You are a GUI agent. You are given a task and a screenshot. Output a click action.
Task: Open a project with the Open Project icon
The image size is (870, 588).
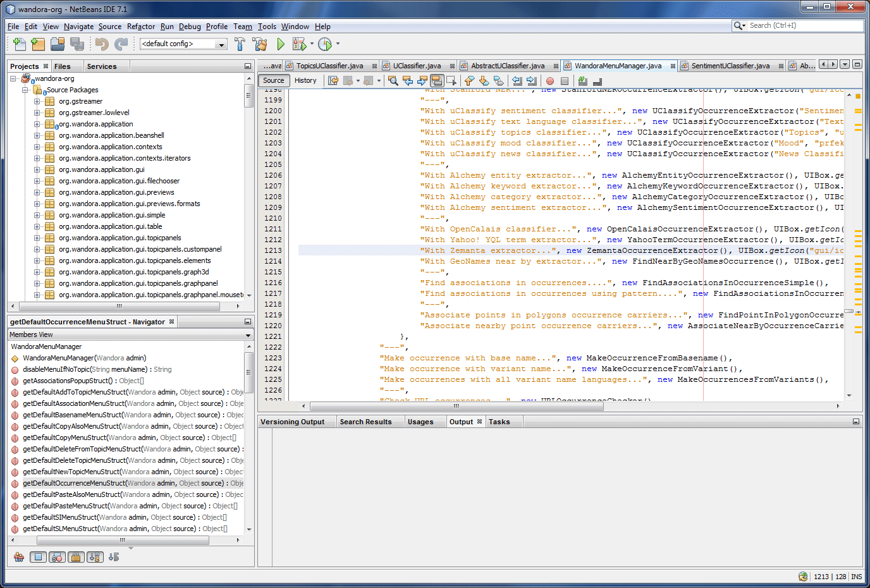coord(56,44)
